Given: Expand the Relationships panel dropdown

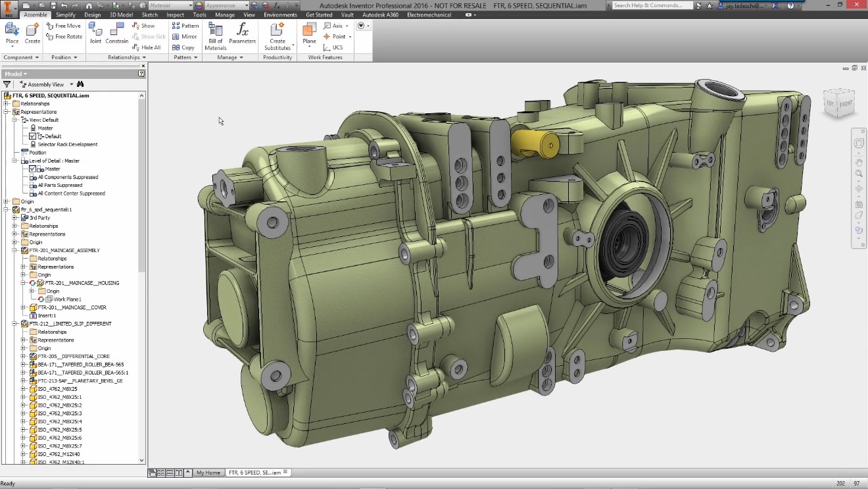Looking at the screenshot, I should pyautogui.click(x=127, y=57).
